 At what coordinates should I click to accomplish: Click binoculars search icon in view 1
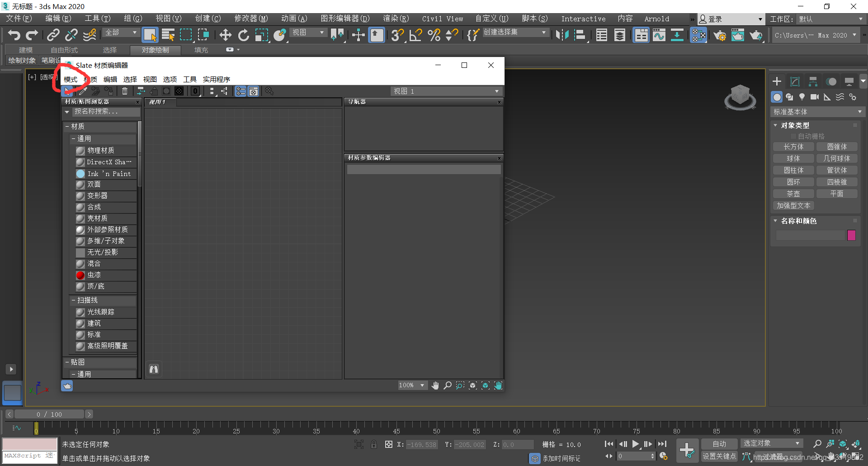[154, 369]
